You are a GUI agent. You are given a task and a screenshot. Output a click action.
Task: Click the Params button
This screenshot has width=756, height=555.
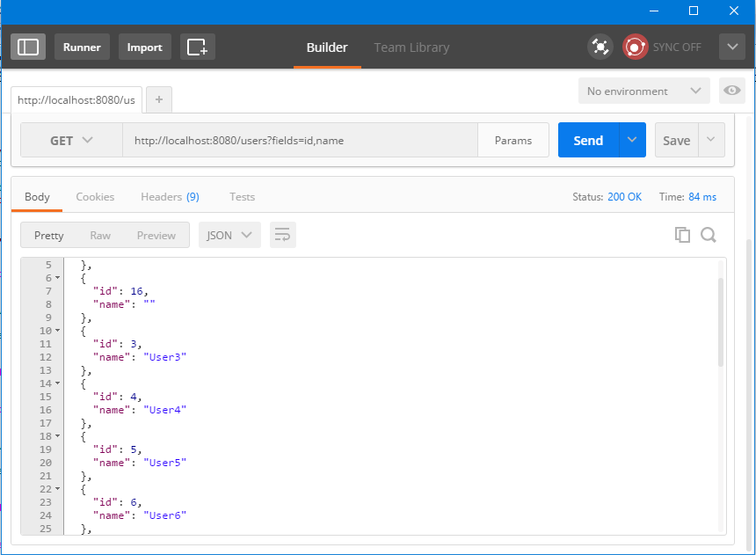(x=513, y=141)
